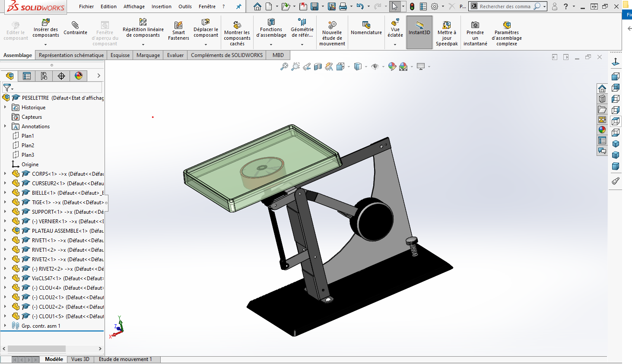Select Plan2 in the feature tree
The height and width of the screenshot is (364, 632).
click(x=28, y=145)
